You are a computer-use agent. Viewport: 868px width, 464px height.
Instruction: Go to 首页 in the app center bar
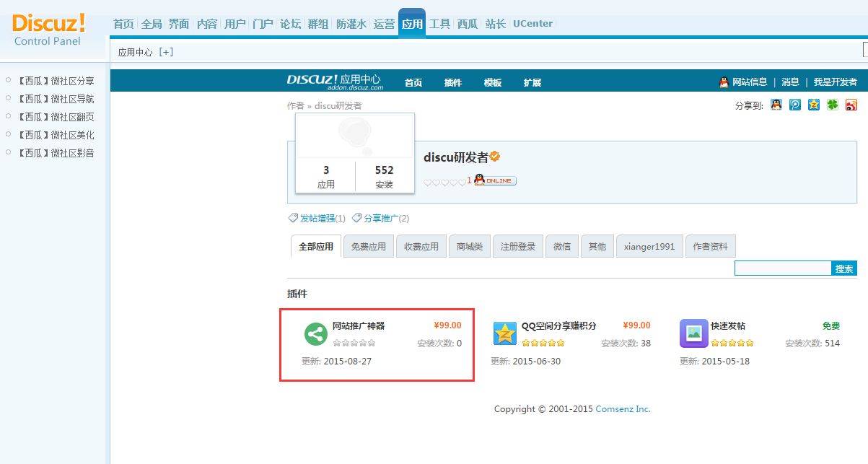pyautogui.click(x=413, y=82)
